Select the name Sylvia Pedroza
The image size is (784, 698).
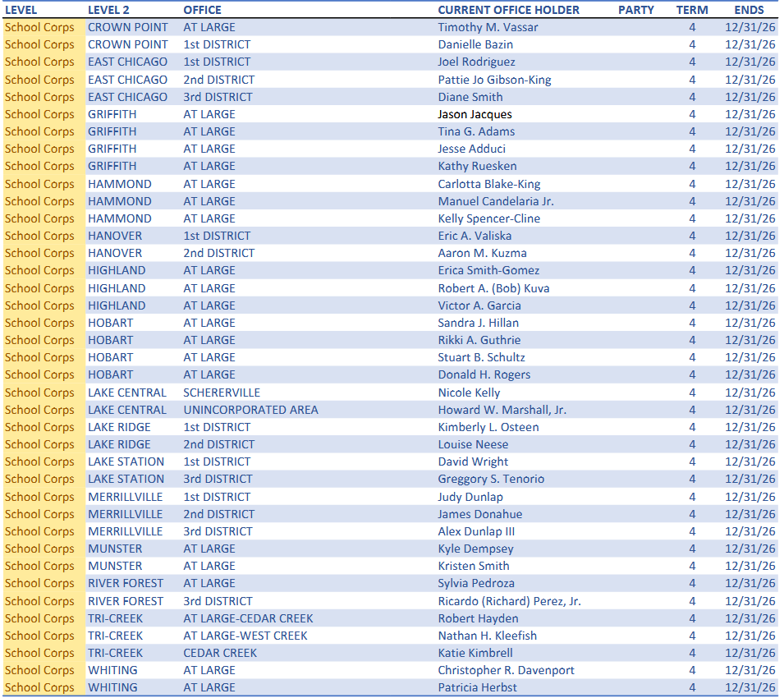tap(476, 583)
